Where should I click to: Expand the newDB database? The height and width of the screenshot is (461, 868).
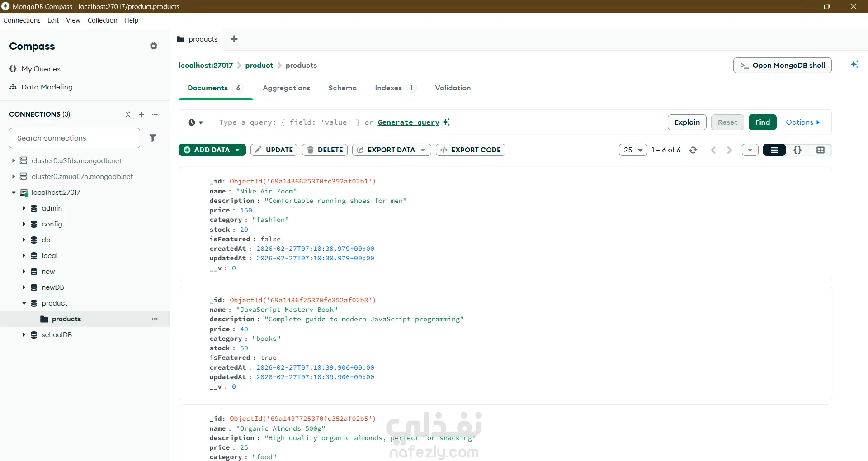[24, 287]
